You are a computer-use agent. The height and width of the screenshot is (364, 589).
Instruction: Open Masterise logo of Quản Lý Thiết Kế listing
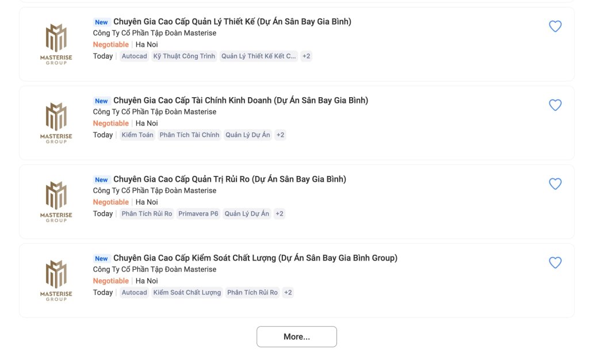tap(56, 44)
